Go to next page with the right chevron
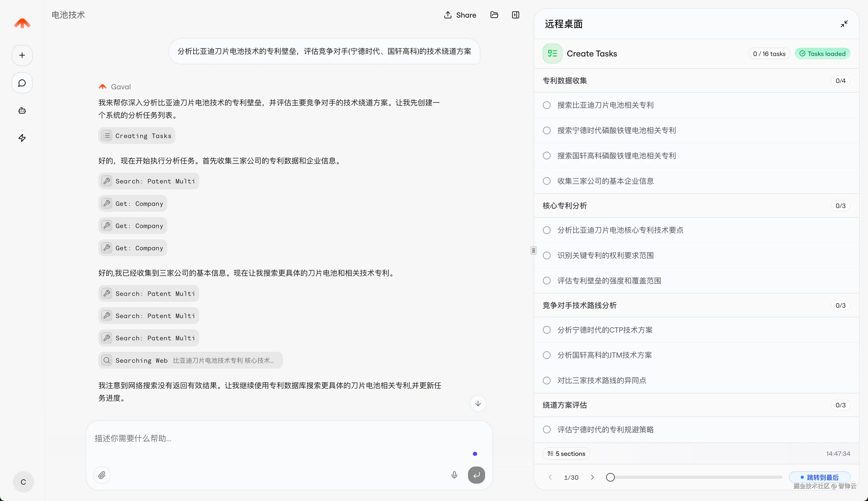 (x=592, y=477)
